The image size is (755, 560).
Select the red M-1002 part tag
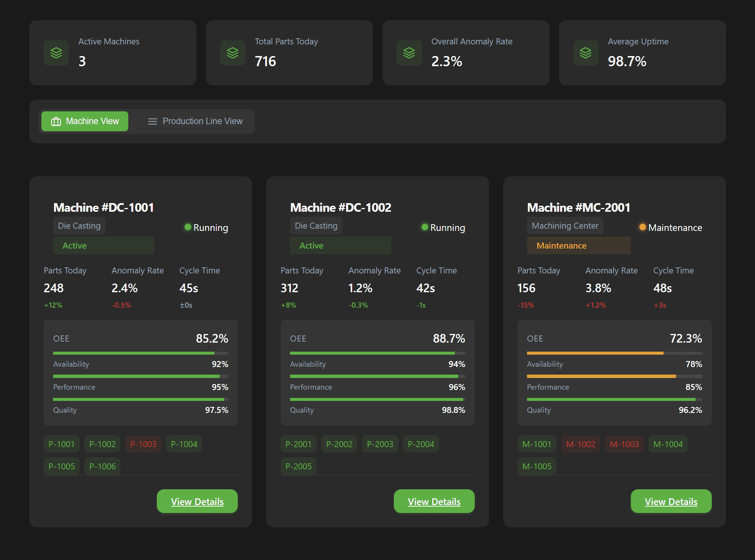tap(580, 444)
